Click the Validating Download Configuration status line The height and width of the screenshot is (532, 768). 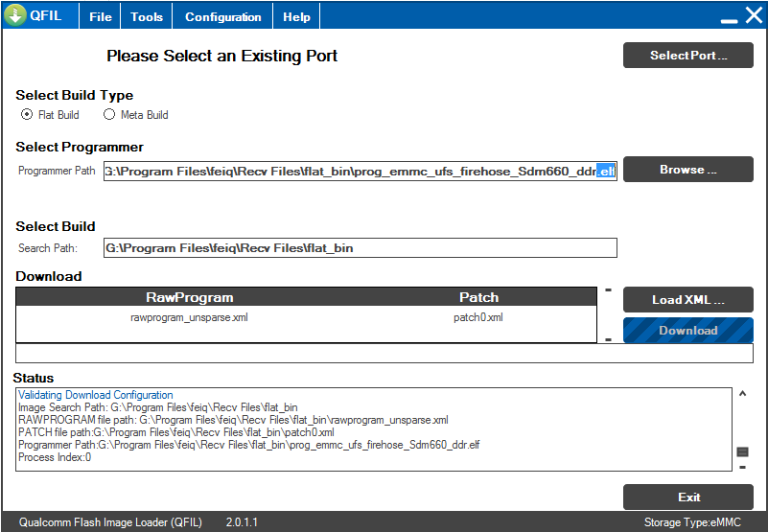pyautogui.click(x=96, y=395)
